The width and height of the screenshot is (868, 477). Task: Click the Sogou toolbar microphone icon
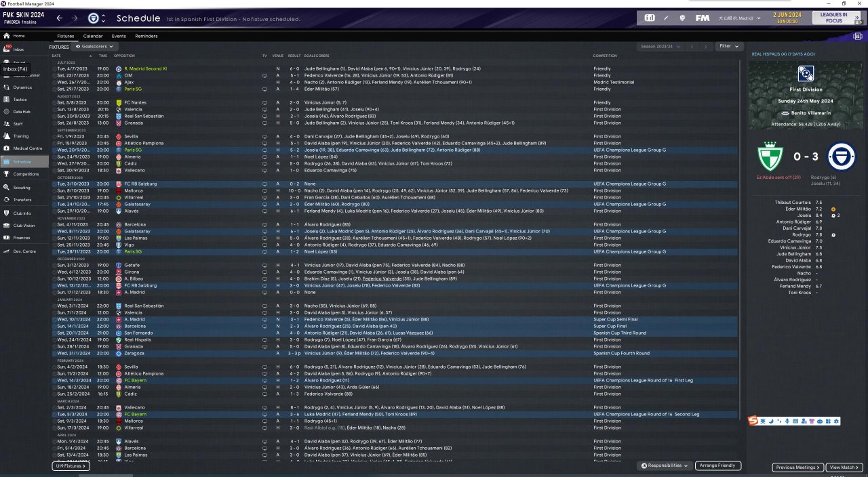coord(786,421)
